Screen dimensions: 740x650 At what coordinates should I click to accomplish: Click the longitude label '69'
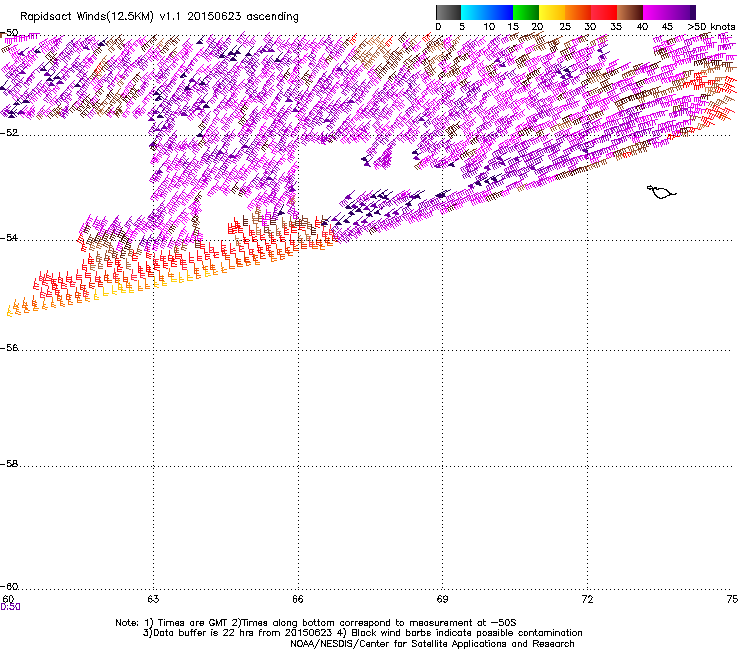click(x=442, y=599)
